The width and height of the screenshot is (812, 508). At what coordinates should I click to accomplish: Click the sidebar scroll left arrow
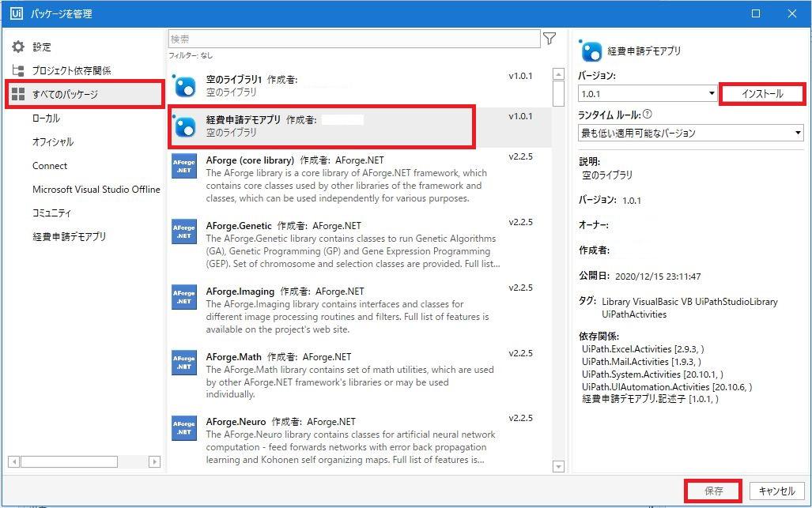[14, 461]
